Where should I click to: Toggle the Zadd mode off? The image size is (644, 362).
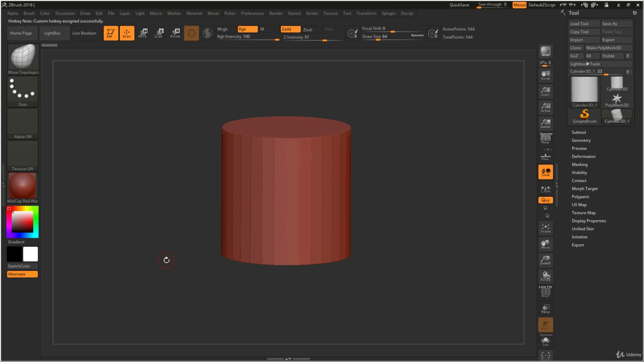point(290,29)
